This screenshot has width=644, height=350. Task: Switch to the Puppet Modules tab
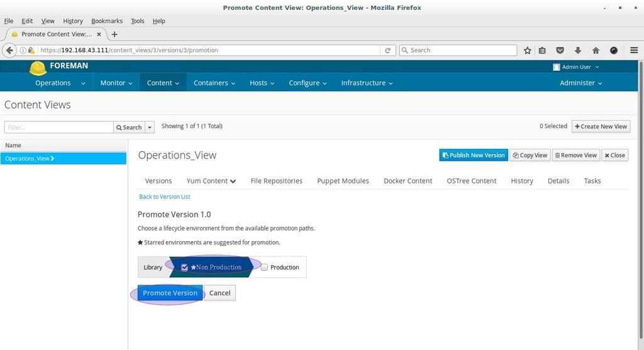(343, 181)
